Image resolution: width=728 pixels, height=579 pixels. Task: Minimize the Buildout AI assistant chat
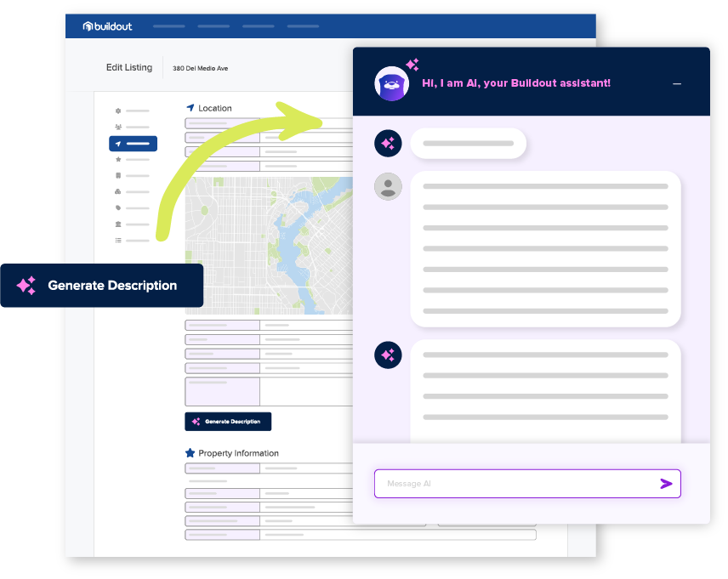tap(677, 84)
